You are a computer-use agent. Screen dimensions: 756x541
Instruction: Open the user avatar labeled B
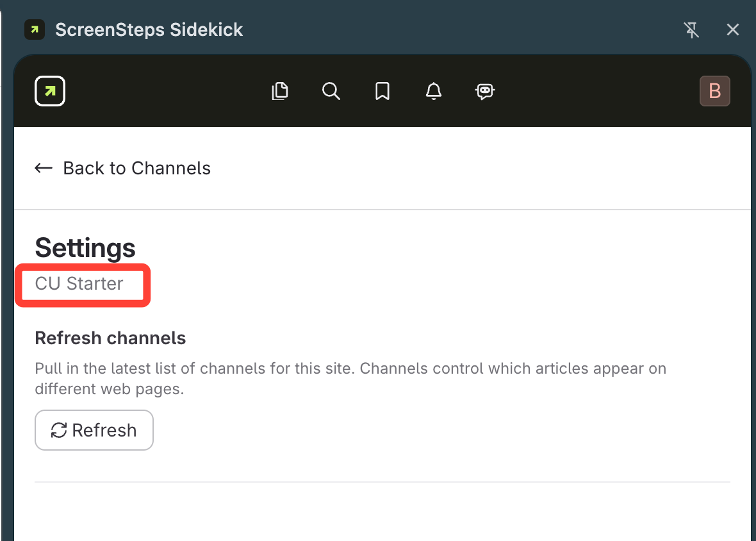pyautogui.click(x=714, y=91)
